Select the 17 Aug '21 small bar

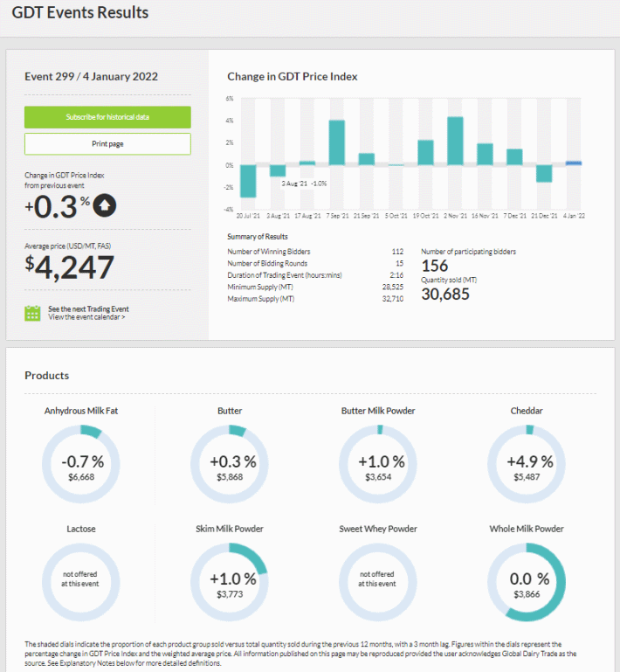pyautogui.click(x=307, y=163)
